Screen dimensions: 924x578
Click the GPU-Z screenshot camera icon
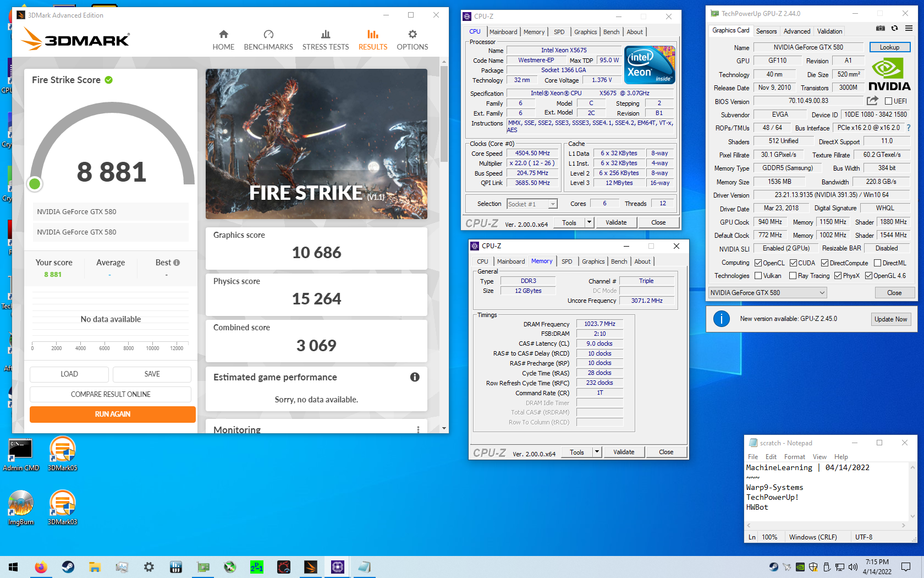pos(880,28)
